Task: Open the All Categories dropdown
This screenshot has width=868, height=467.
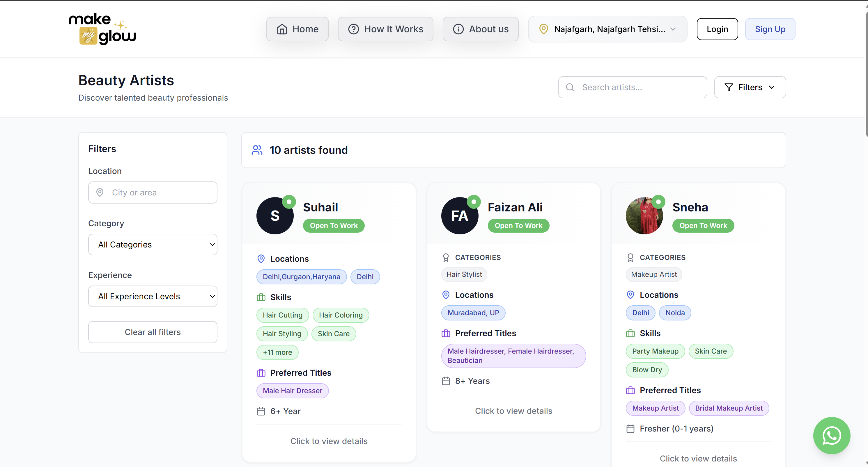Action: pos(153,245)
